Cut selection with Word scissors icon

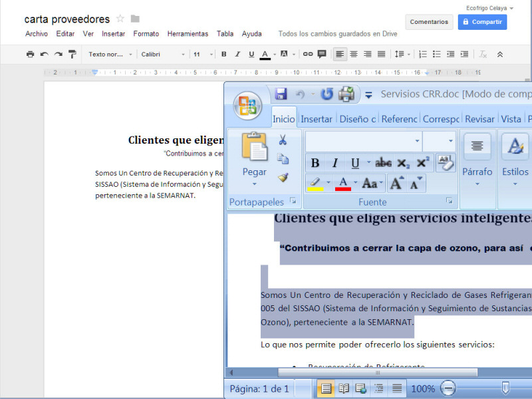[283, 140]
